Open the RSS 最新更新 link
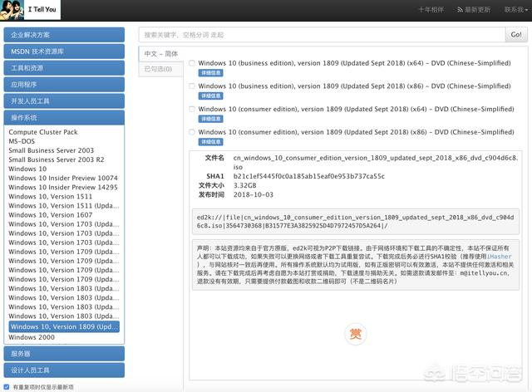This screenshot has height=392, width=532. [474, 10]
